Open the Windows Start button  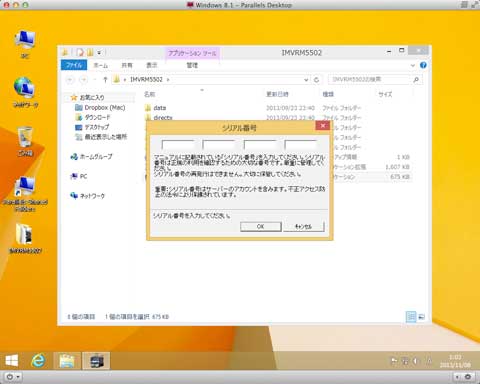12,361
